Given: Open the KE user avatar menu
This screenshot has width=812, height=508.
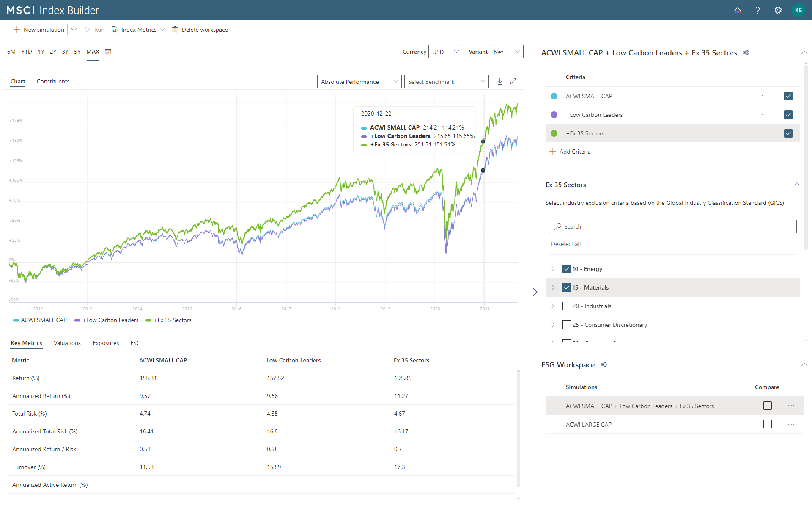Looking at the screenshot, I should pos(798,10).
